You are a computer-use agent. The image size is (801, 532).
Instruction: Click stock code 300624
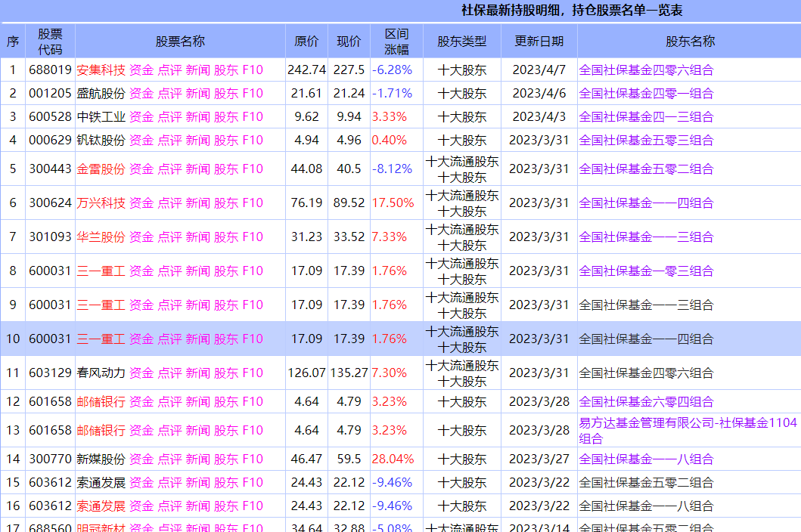(50, 203)
